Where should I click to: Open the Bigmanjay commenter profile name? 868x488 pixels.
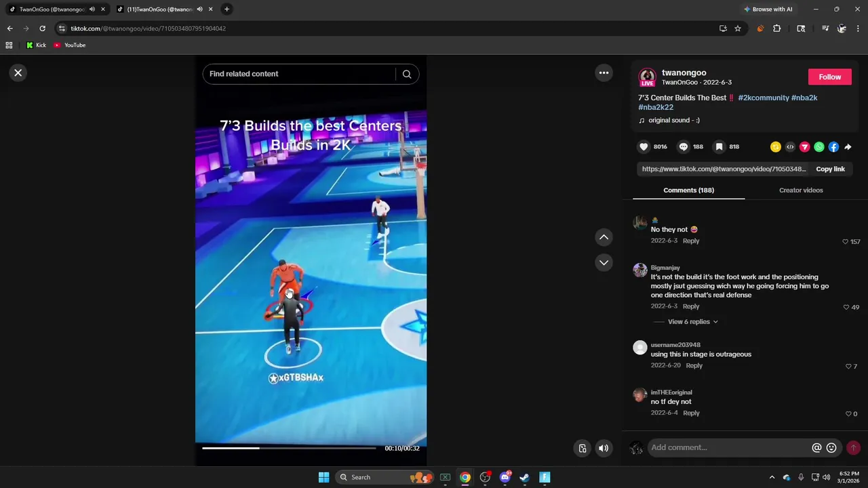pyautogui.click(x=665, y=268)
